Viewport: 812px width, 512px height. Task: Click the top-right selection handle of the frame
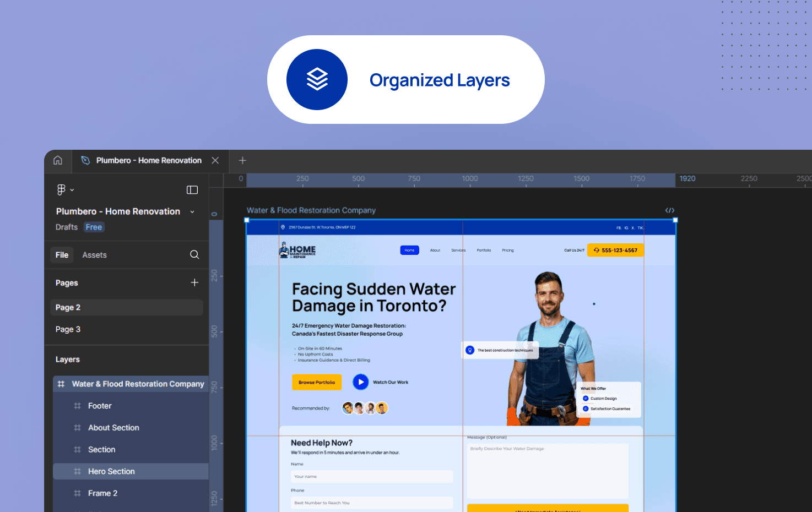pyautogui.click(x=675, y=220)
